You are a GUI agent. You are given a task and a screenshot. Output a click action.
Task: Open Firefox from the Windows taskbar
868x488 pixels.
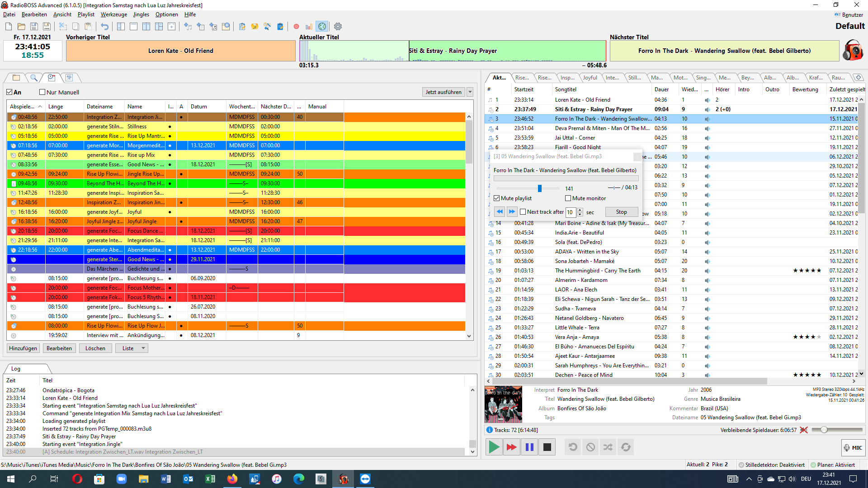pos(232,479)
